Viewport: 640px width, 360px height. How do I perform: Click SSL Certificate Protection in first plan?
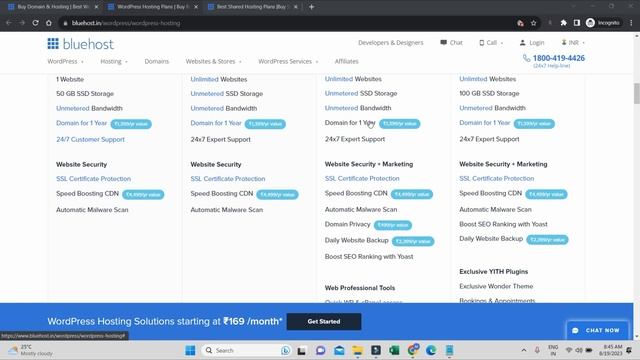93,179
